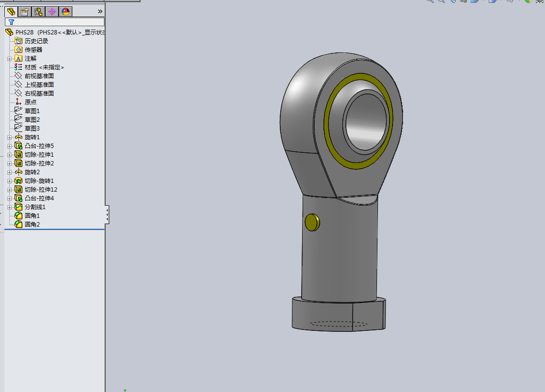The width and height of the screenshot is (545, 392).
Task: Expand the 切除-拉伸1 feature node
Action: click(9, 155)
